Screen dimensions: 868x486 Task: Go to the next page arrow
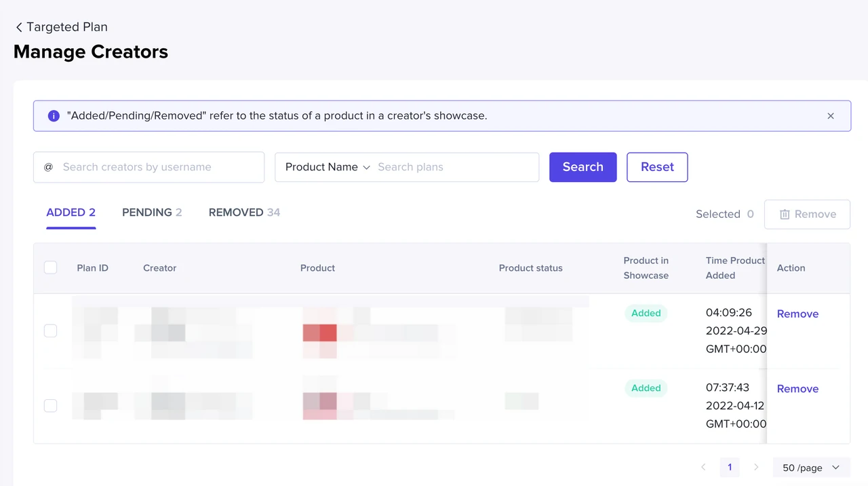(x=756, y=467)
